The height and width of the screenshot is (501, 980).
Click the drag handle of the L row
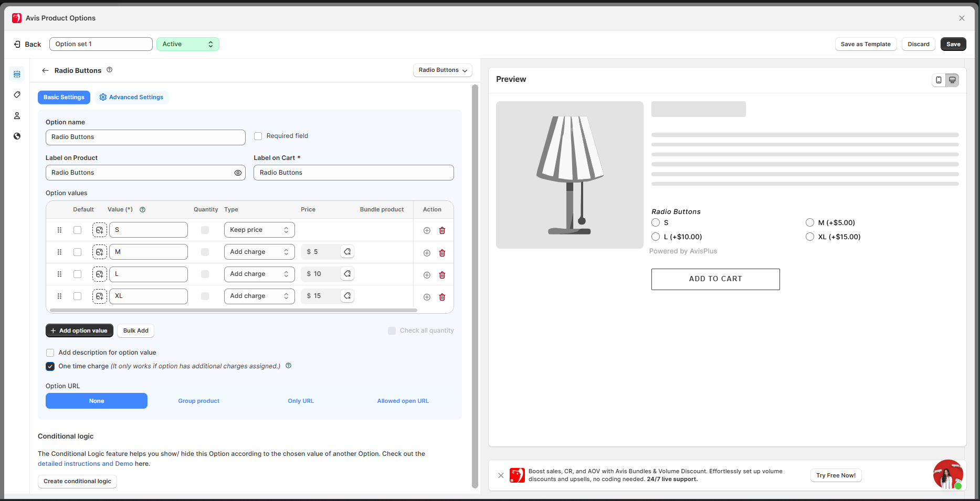pyautogui.click(x=59, y=274)
